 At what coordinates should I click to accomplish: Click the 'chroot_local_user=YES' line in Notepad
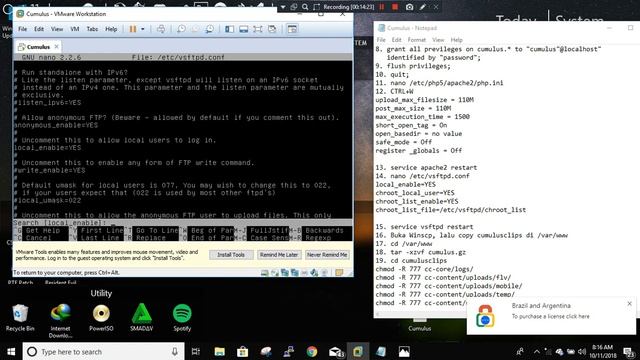pos(415,193)
